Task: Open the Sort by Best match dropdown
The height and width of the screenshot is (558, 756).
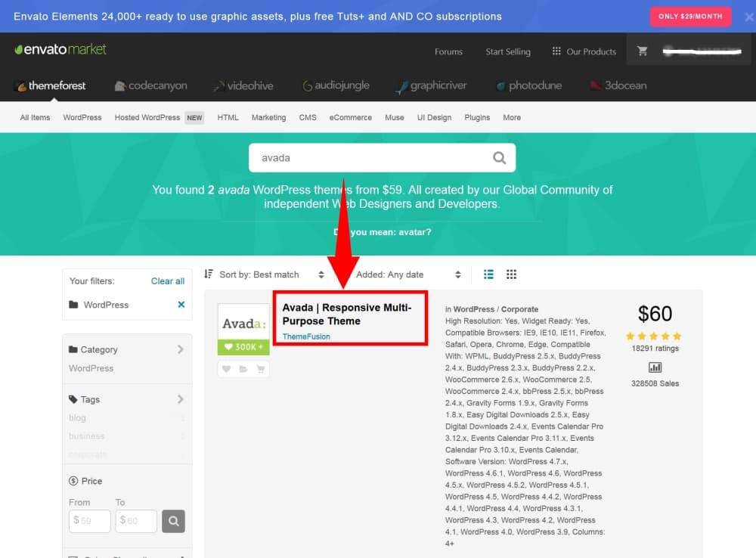Action: coord(266,274)
